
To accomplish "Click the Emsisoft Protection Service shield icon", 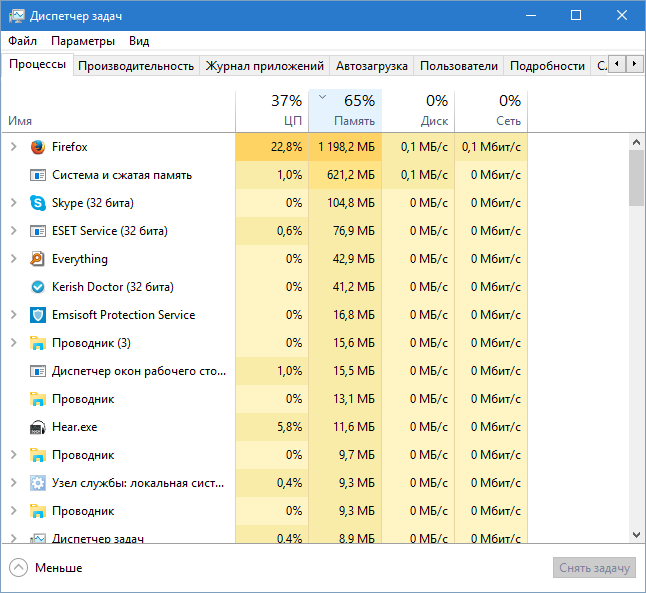I will tap(38, 315).
